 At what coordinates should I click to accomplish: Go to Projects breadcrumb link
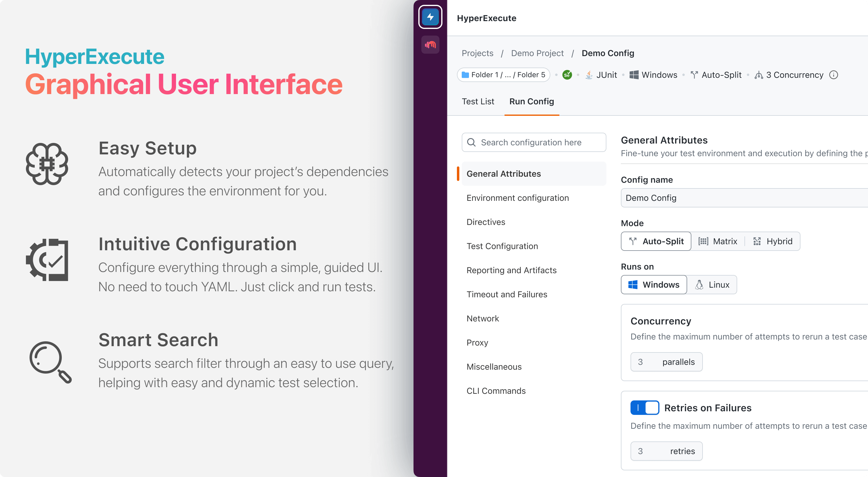[477, 53]
